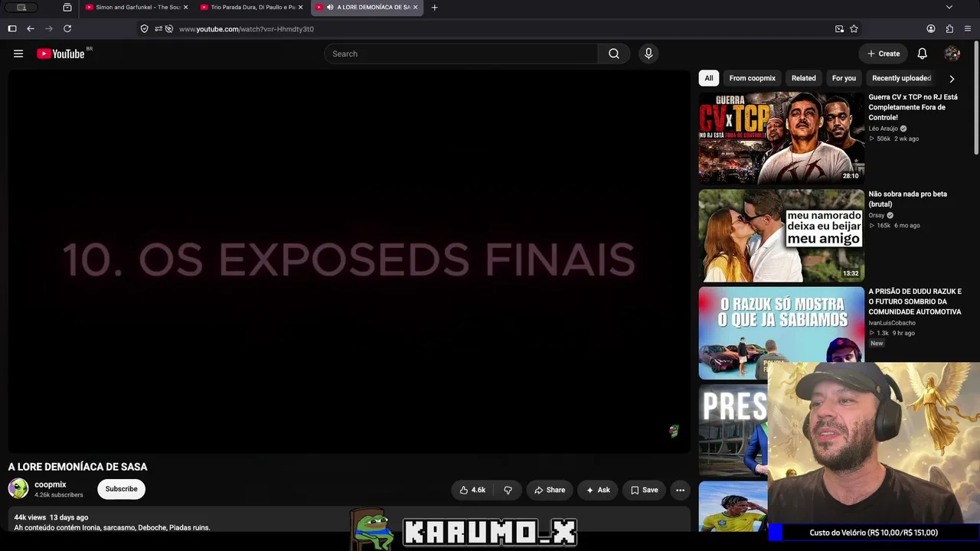Click the YouTube search input field
980x551 pixels.
[x=462, y=54]
